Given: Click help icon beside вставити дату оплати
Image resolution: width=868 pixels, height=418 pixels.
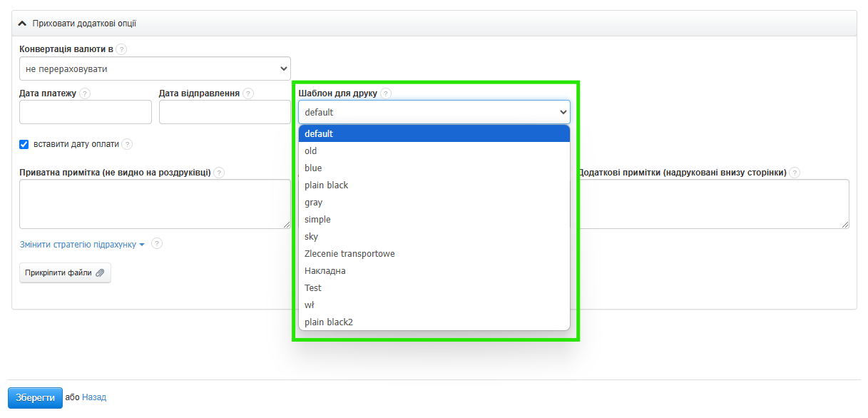Looking at the screenshot, I should point(127,144).
